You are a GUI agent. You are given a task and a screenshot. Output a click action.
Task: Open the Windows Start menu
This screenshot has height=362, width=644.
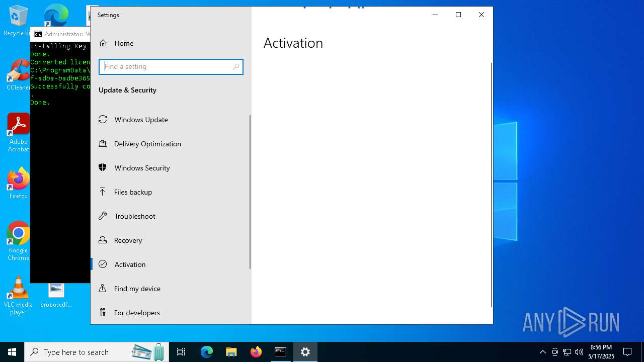12,352
